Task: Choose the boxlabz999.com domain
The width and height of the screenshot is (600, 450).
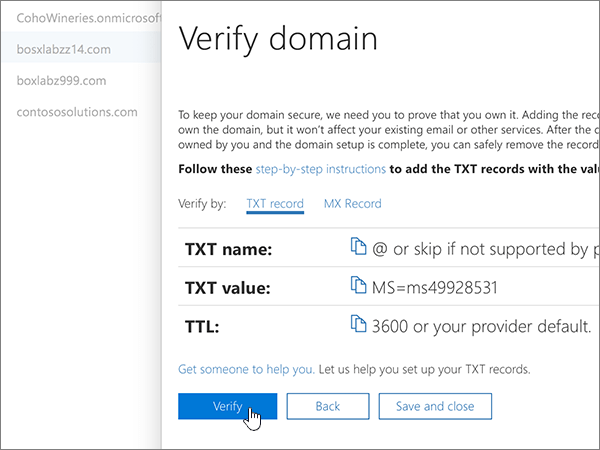Action: [62, 80]
